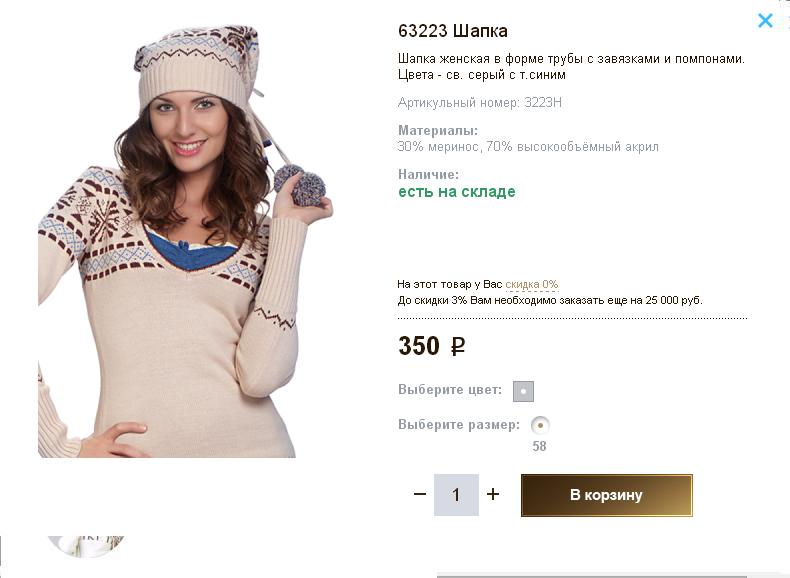Click the есть на складе availability status
The width and height of the screenshot is (790, 578).
click(x=457, y=192)
